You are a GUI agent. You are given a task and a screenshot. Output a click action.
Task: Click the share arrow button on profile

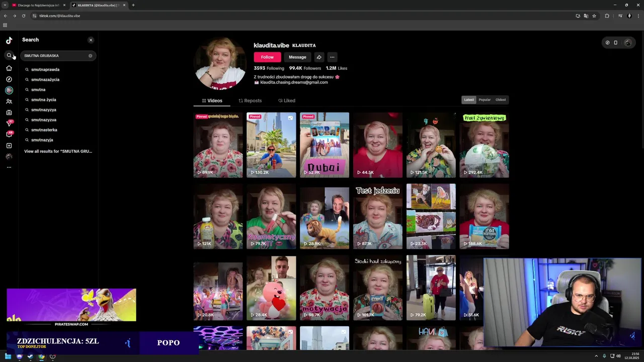(x=319, y=57)
